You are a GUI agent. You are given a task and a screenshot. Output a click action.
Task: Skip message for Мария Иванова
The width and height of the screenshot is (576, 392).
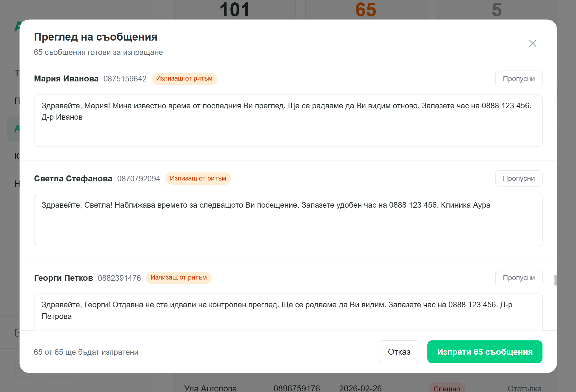[x=519, y=79]
